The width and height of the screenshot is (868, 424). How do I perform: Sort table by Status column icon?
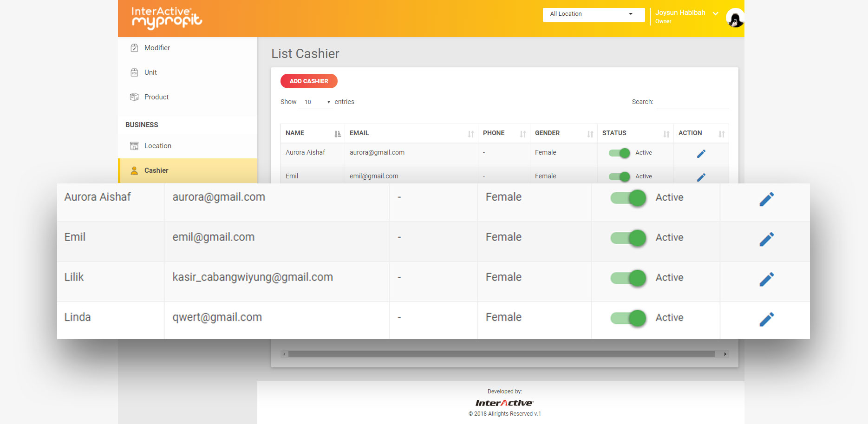(666, 134)
